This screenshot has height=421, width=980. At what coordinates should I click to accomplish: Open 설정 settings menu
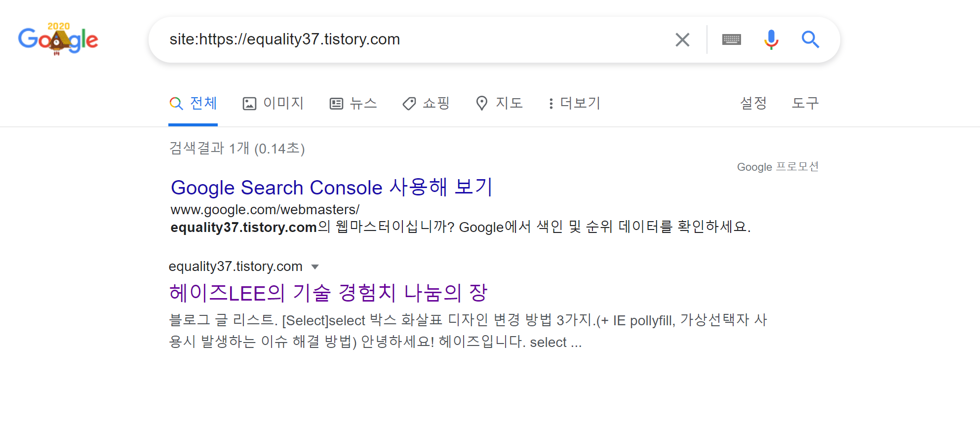click(x=753, y=103)
